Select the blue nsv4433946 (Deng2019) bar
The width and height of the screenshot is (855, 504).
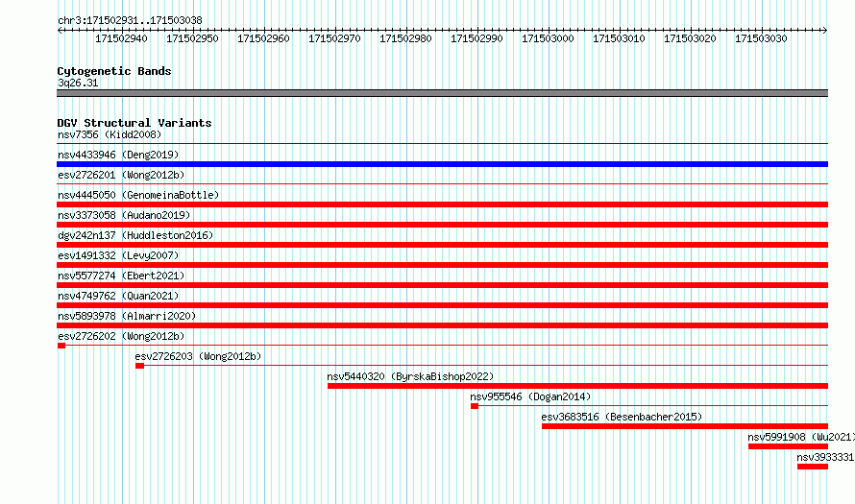pyautogui.click(x=442, y=164)
